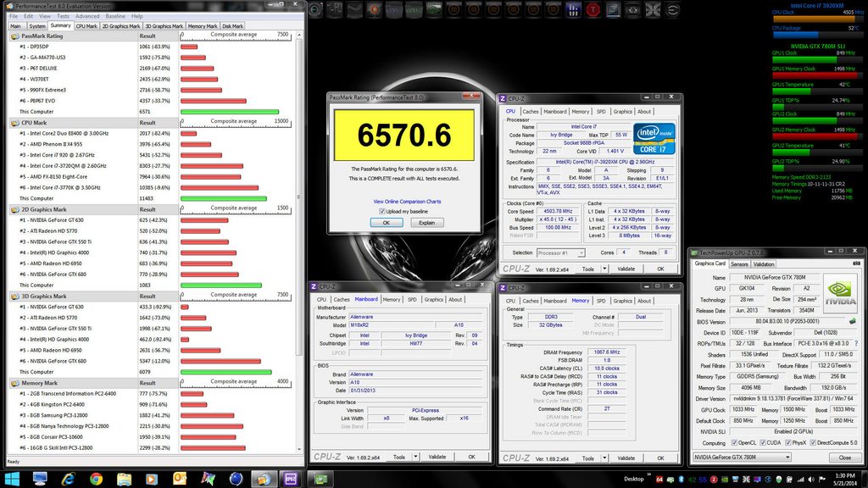
Task: Click GPU-Z BIOS save icon
Action: click(x=853, y=321)
